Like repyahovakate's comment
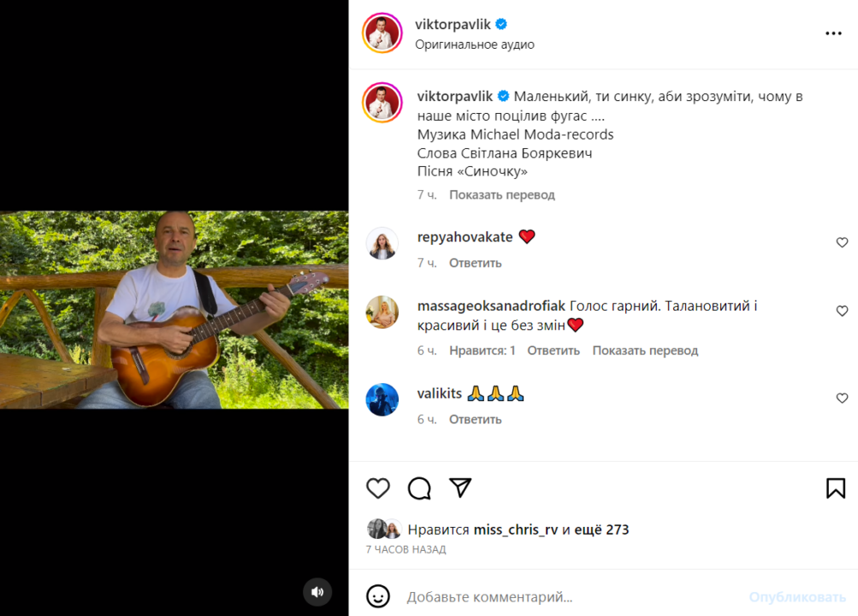 [842, 243]
